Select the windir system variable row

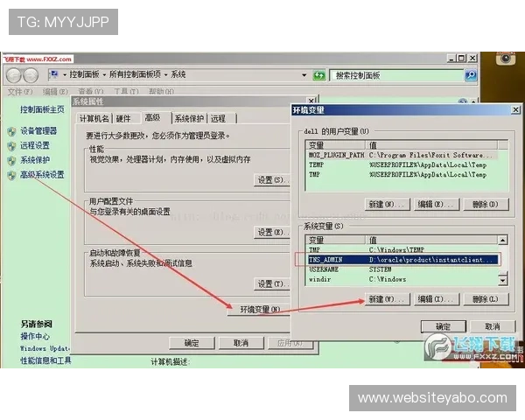point(402,279)
